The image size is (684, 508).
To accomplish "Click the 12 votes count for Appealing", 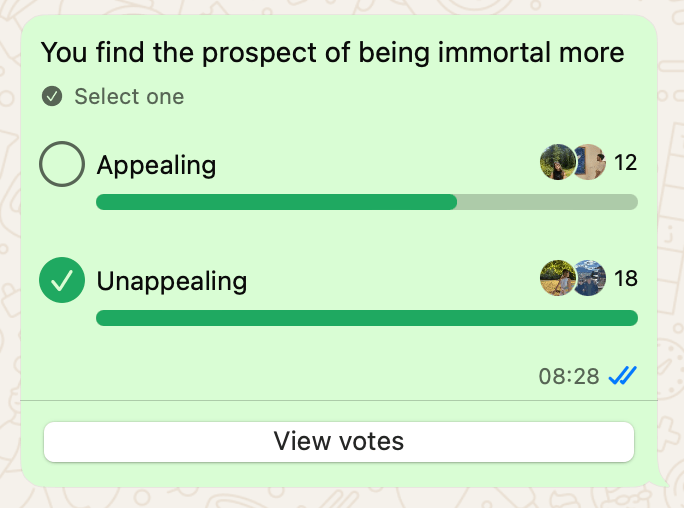I will (626, 163).
